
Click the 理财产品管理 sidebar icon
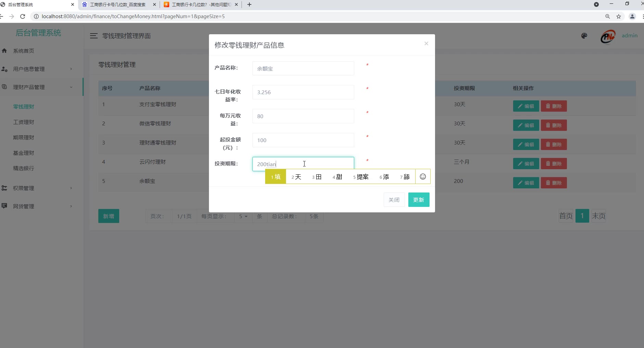(4, 87)
